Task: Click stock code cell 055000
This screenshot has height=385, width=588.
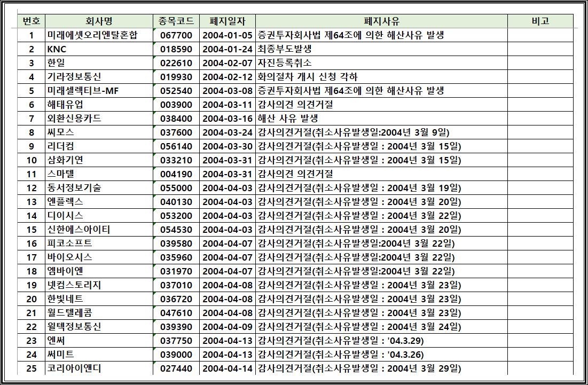Action: click(x=176, y=188)
